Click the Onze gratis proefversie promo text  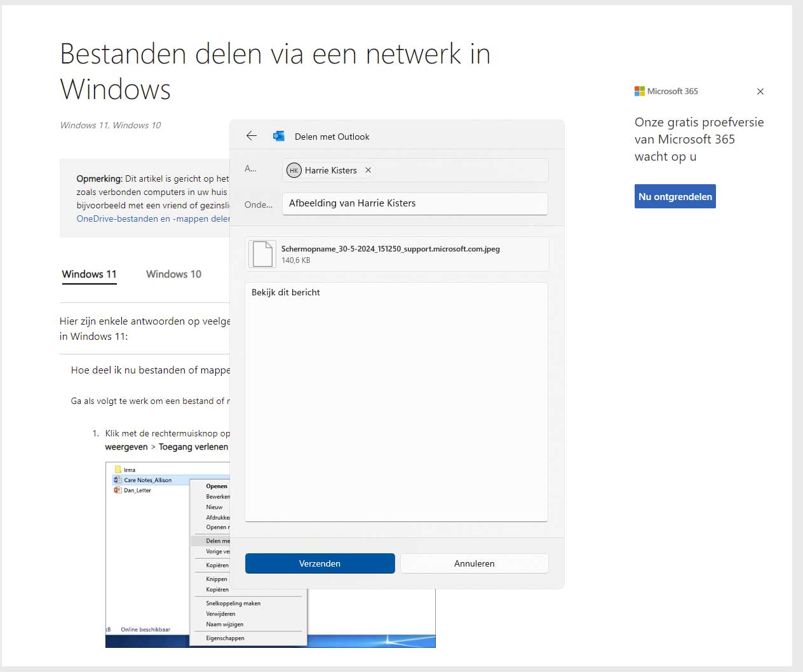(x=699, y=139)
